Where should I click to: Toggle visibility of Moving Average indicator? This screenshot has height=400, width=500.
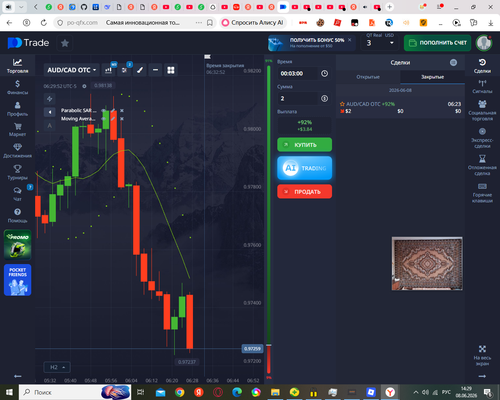[x=104, y=119]
